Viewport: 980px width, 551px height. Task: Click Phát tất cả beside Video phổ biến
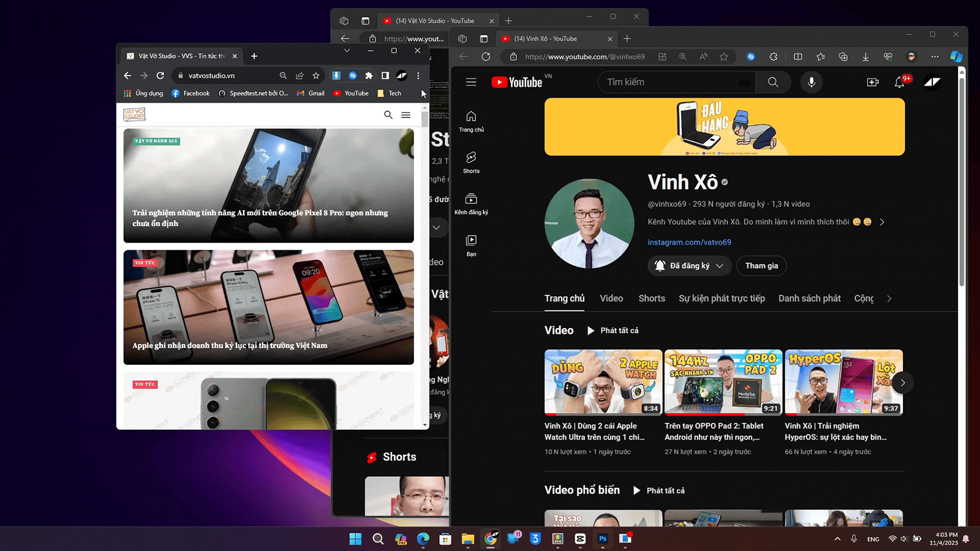point(659,490)
